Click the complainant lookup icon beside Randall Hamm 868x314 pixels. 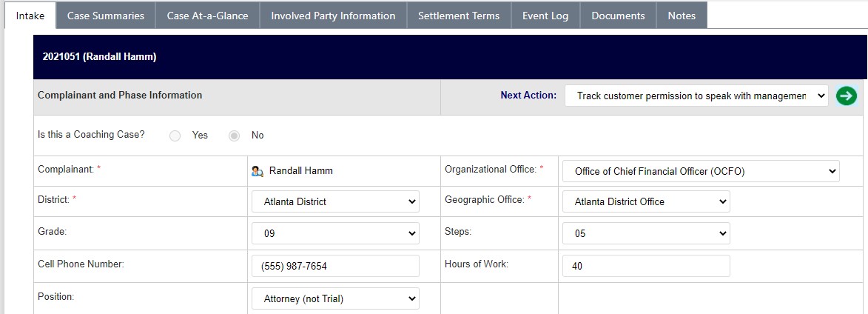click(258, 171)
